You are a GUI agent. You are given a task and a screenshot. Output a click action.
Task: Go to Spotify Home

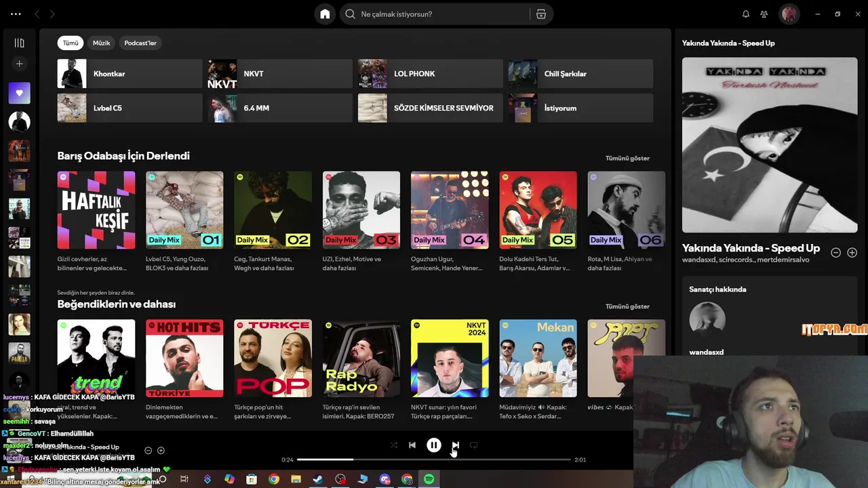(x=325, y=14)
